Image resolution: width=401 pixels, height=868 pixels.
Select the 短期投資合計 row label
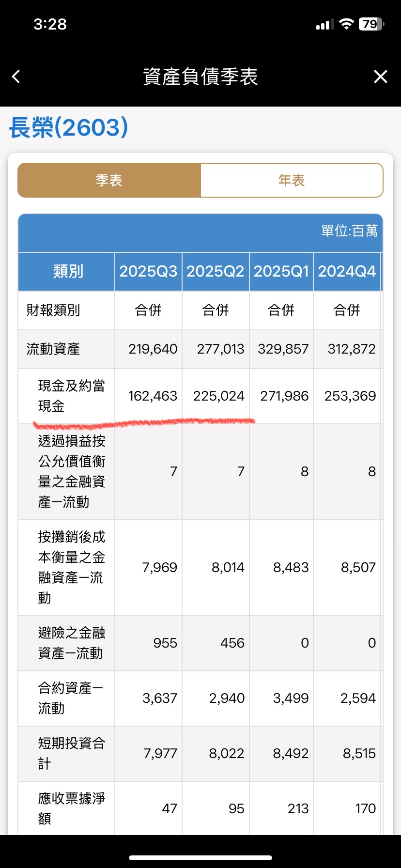tap(71, 753)
